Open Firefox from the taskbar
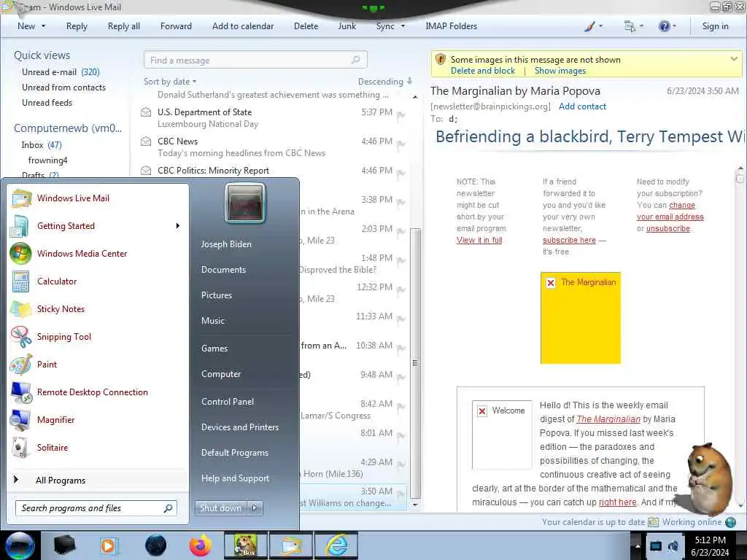 (x=200, y=545)
